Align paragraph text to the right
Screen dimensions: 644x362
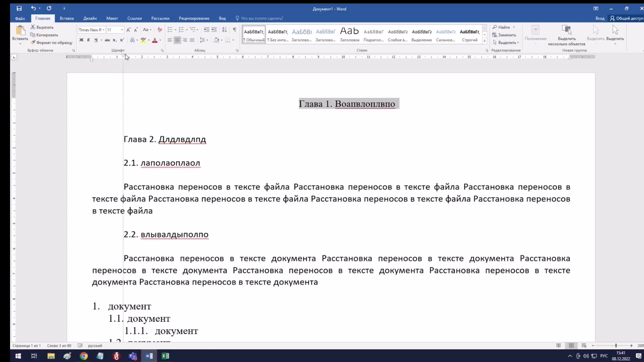coord(184,40)
